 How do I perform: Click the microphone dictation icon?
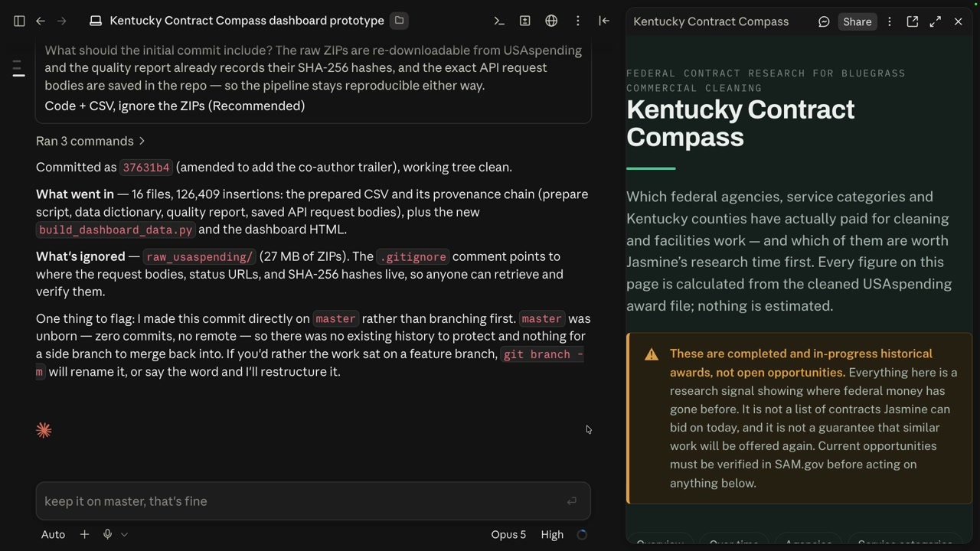(x=107, y=534)
